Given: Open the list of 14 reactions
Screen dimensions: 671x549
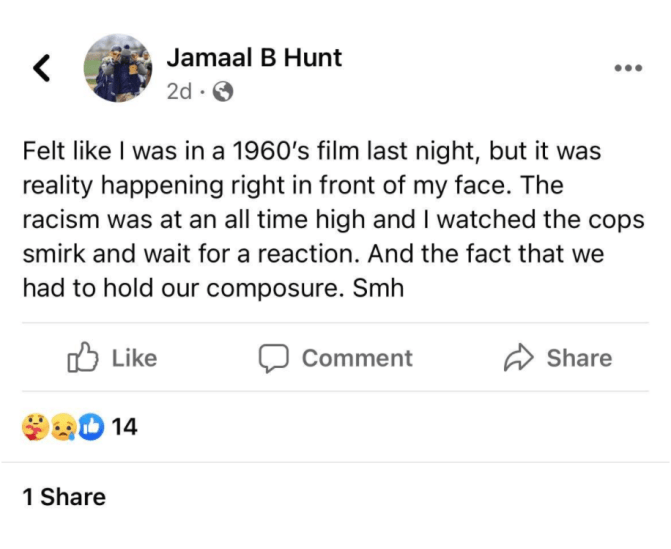Looking at the screenshot, I should tap(124, 427).
